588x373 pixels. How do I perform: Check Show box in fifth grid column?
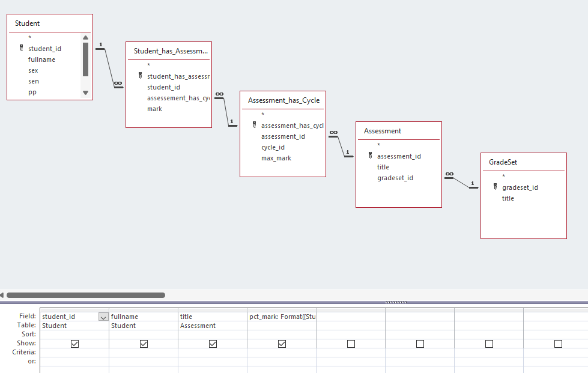tap(351, 344)
